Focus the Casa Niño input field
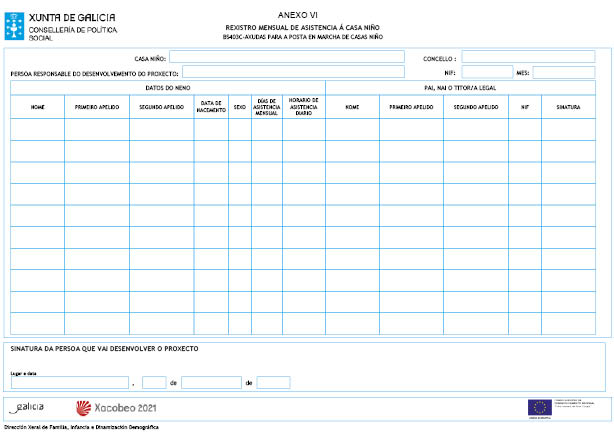 286,57
